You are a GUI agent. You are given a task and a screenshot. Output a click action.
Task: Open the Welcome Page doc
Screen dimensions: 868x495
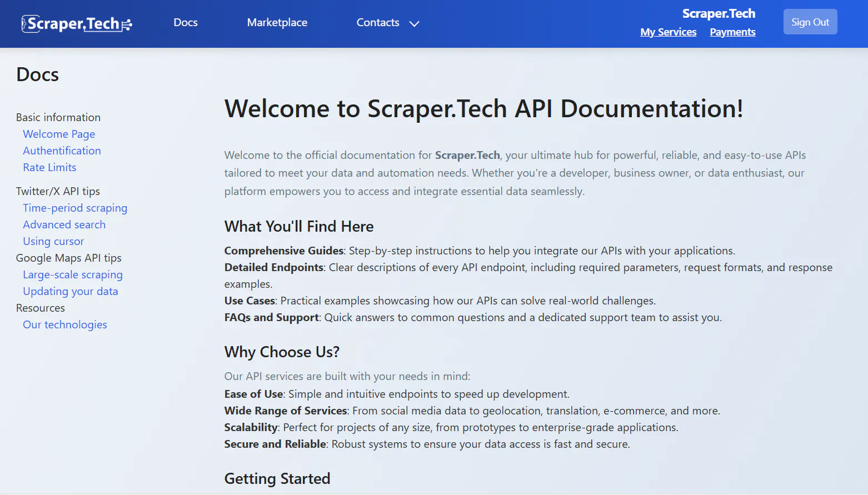(x=59, y=134)
